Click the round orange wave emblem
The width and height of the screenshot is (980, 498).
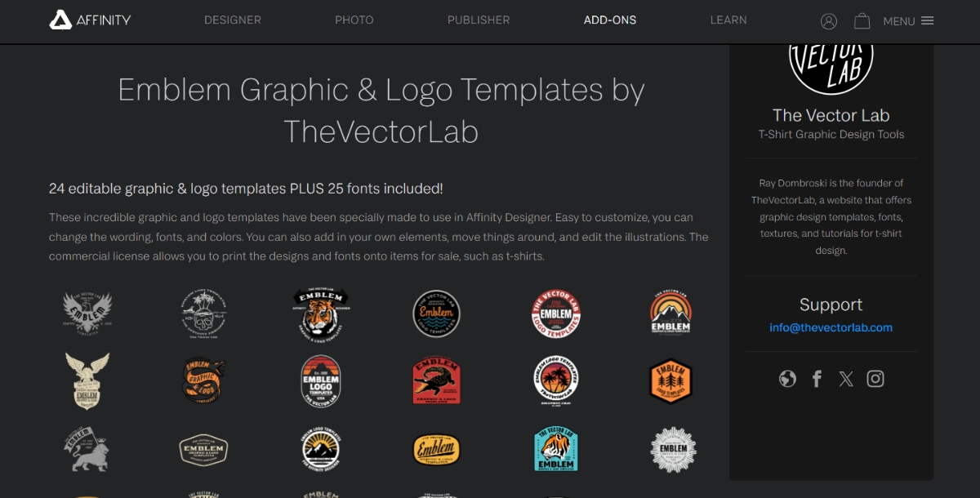pyautogui.click(x=437, y=314)
